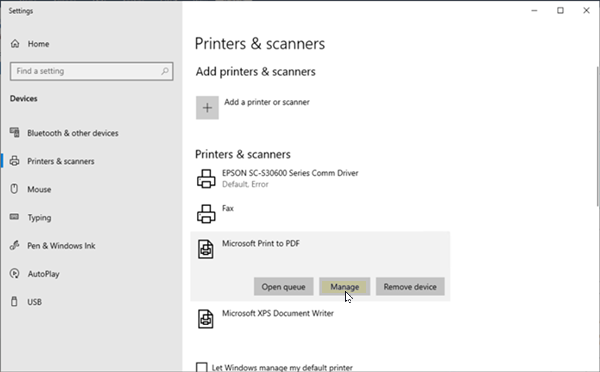Click the Home icon in sidebar
This screenshot has height=372, width=600.
click(15, 44)
